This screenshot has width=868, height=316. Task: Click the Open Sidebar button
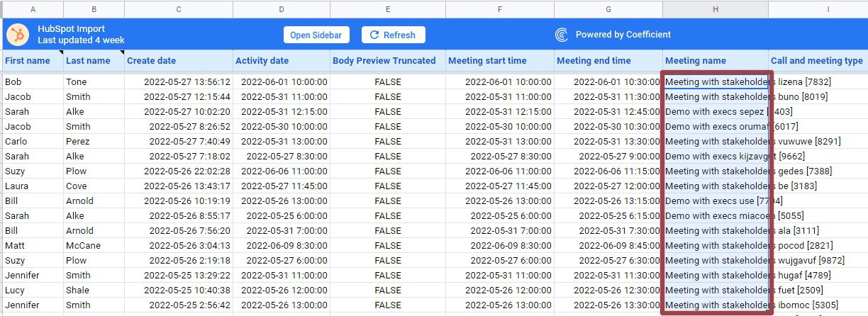(316, 35)
